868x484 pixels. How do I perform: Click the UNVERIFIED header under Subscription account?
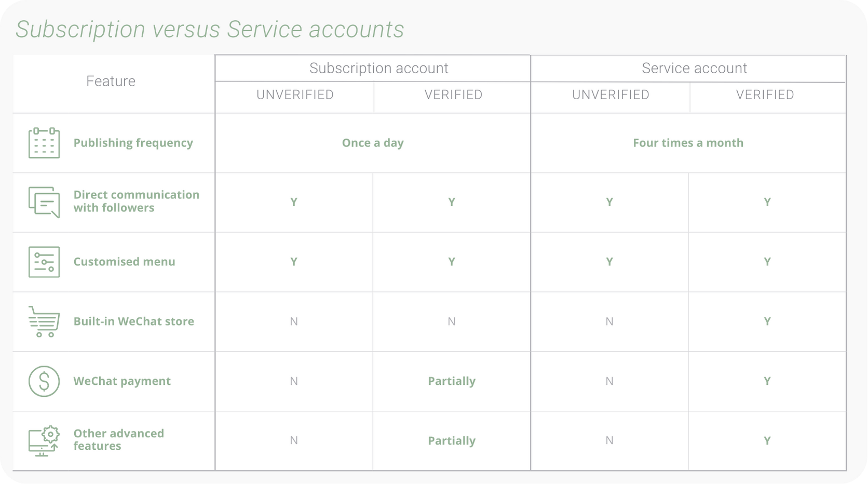[x=294, y=95]
